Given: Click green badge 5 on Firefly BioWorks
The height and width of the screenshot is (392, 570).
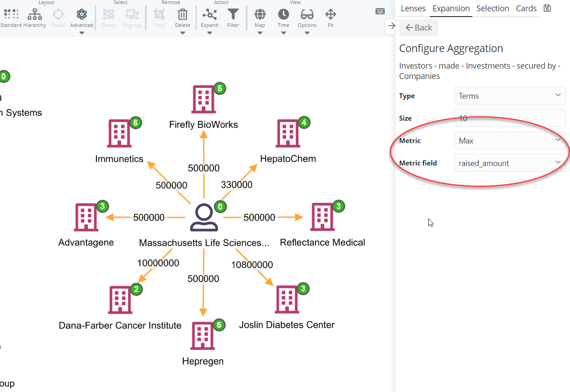Looking at the screenshot, I should click(219, 88).
